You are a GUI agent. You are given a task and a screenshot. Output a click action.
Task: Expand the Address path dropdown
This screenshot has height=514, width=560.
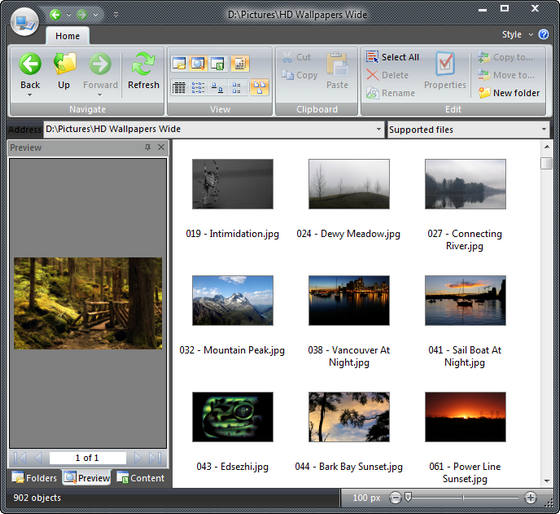coord(379,129)
